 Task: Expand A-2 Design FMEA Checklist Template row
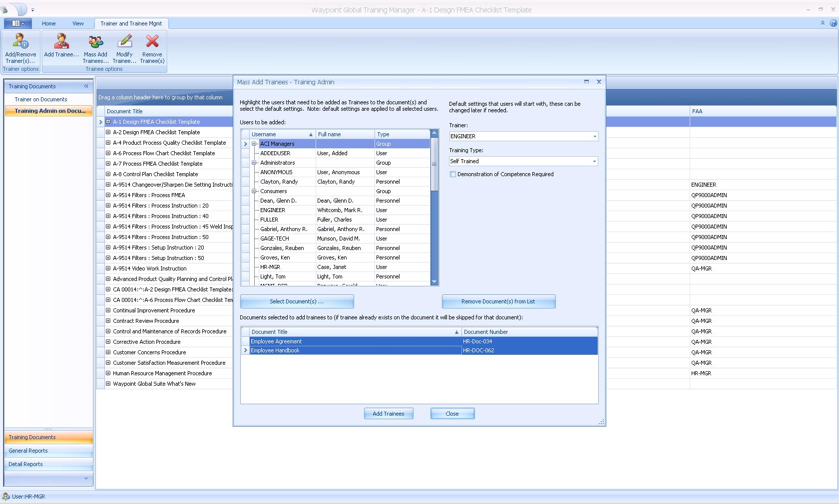pos(108,132)
